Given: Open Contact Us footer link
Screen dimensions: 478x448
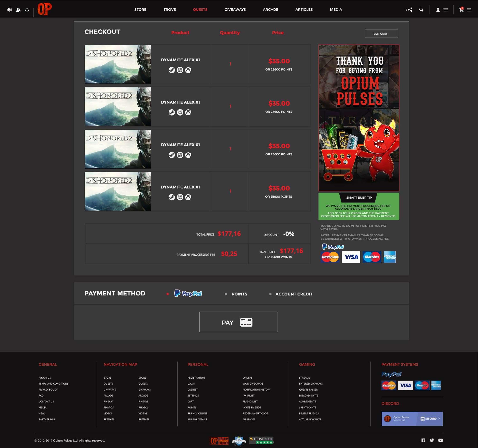Looking at the screenshot, I should (x=46, y=402).
